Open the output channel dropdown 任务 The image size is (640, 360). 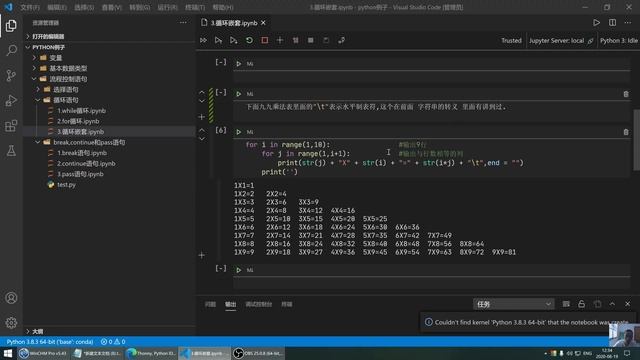pos(513,304)
